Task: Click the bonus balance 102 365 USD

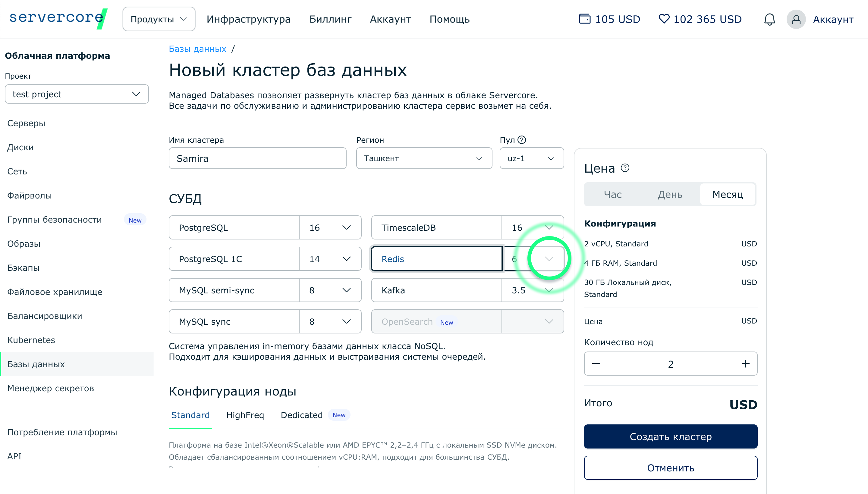Action: pyautogui.click(x=700, y=19)
